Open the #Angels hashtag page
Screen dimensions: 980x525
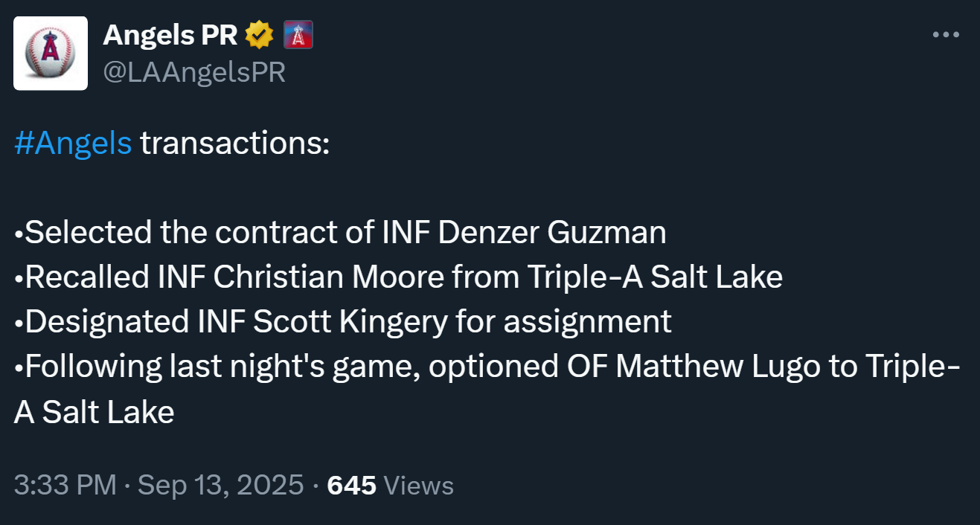72,143
